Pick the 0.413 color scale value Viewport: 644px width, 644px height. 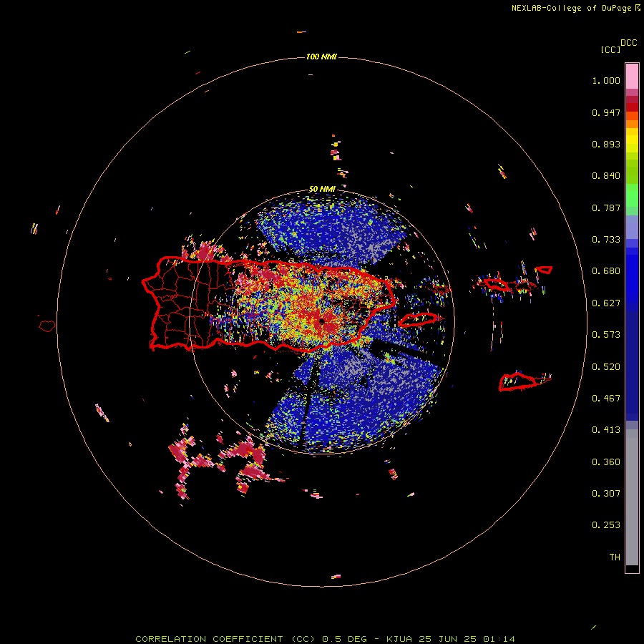[x=606, y=430]
